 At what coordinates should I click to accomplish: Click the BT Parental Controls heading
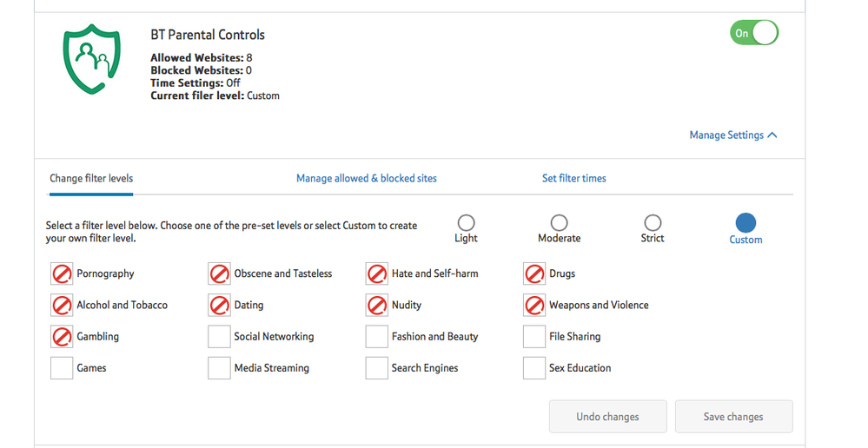pyautogui.click(x=208, y=34)
